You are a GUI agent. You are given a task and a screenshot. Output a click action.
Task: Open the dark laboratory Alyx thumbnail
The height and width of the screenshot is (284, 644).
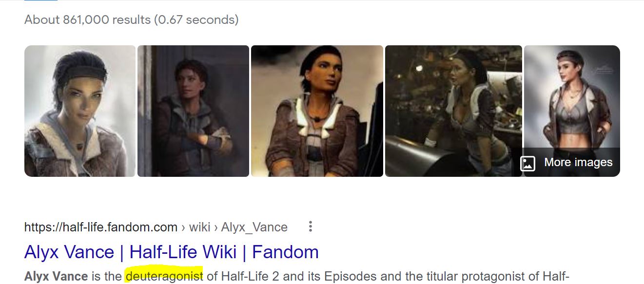coord(453,111)
